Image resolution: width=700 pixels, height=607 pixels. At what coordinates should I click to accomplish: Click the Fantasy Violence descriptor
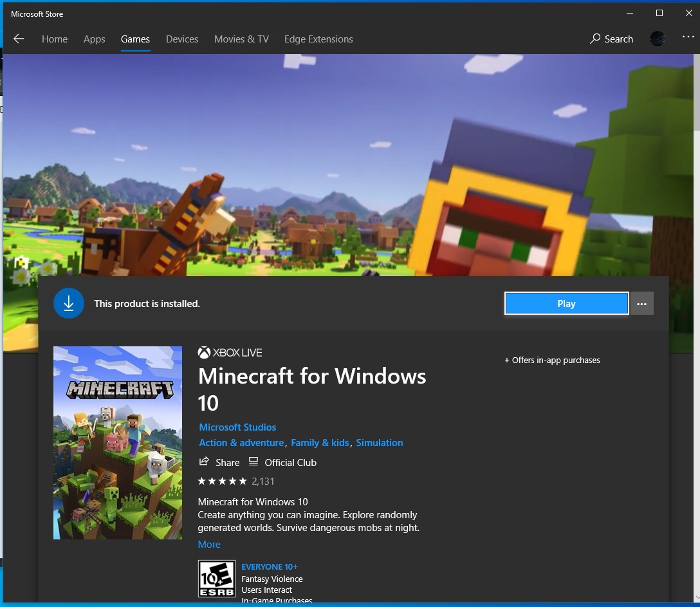(x=272, y=579)
